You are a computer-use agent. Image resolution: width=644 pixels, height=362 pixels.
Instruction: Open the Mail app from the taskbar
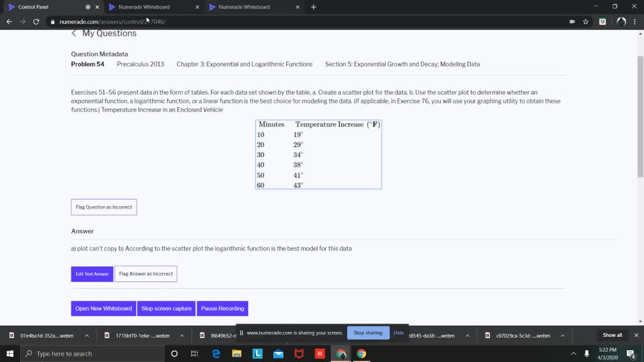click(x=278, y=353)
